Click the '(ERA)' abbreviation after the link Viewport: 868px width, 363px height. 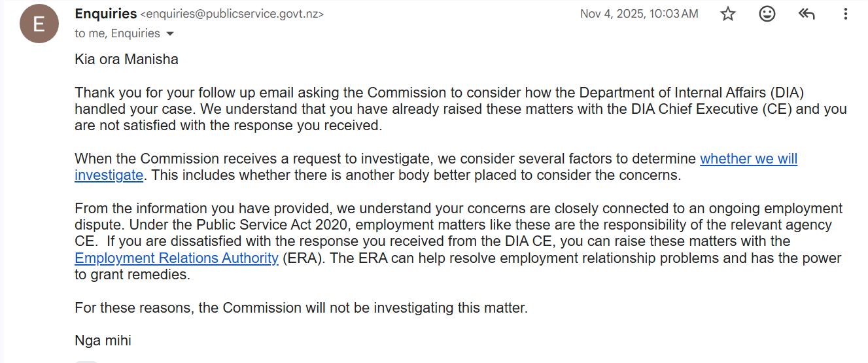pos(302,258)
